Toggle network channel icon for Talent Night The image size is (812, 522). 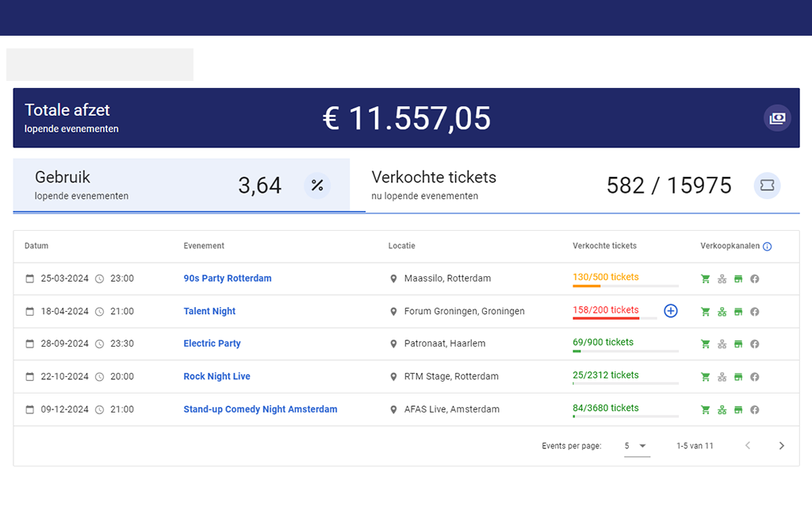tap(722, 312)
